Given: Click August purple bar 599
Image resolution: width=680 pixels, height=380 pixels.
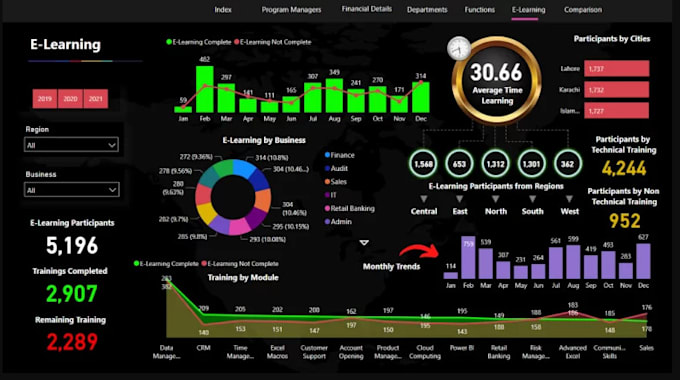Looking at the screenshot, I should (573, 262).
